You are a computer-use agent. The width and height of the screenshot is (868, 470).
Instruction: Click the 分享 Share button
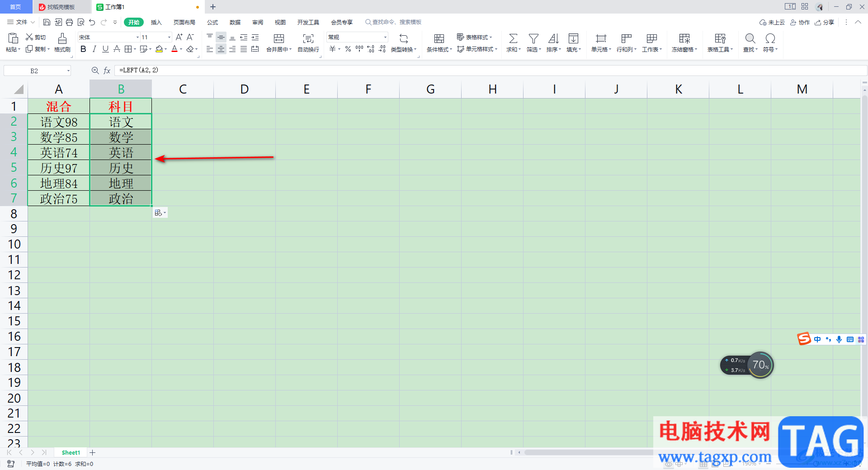click(824, 22)
